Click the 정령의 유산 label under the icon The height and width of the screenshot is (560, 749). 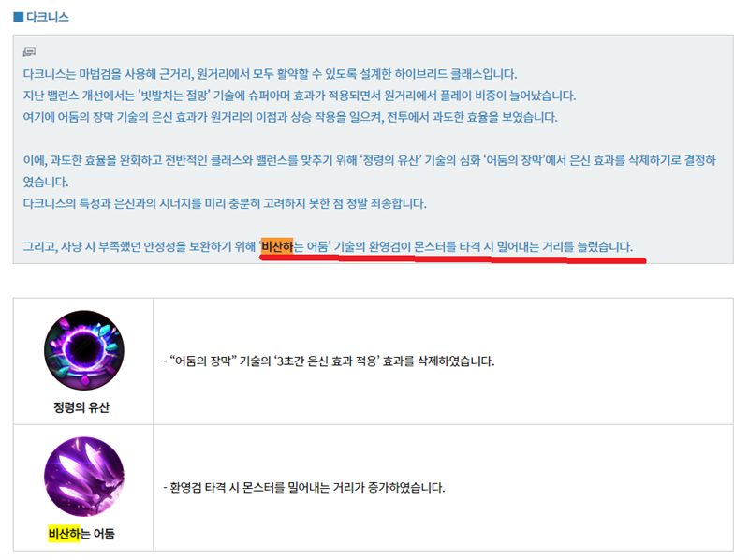click(81, 407)
